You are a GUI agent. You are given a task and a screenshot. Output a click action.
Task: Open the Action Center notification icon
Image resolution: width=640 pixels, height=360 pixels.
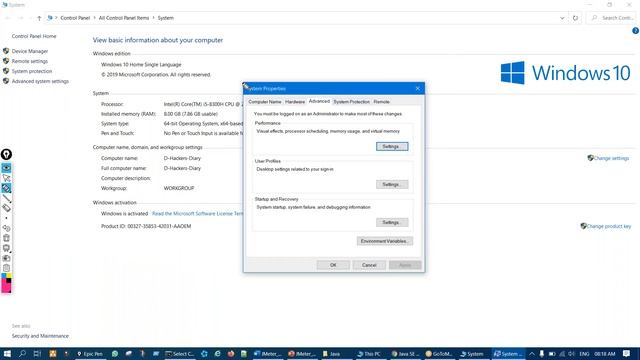[x=627, y=353]
